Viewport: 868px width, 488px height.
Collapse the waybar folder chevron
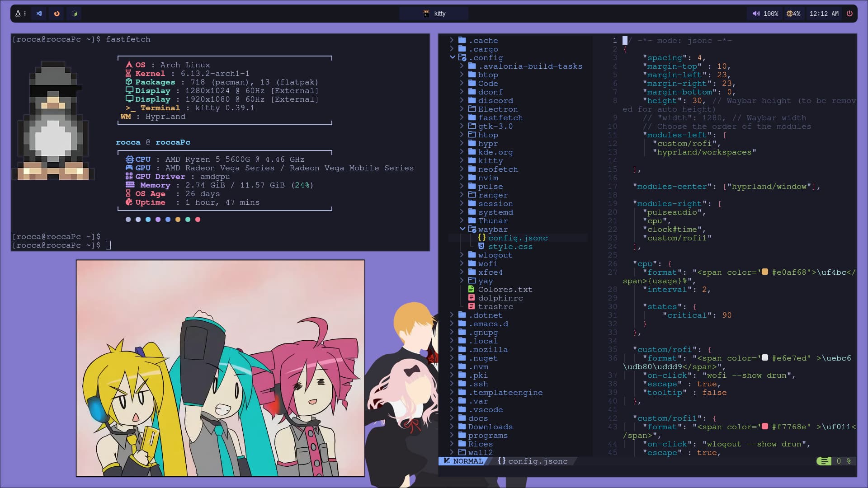pyautogui.click(x=462, y=229)
